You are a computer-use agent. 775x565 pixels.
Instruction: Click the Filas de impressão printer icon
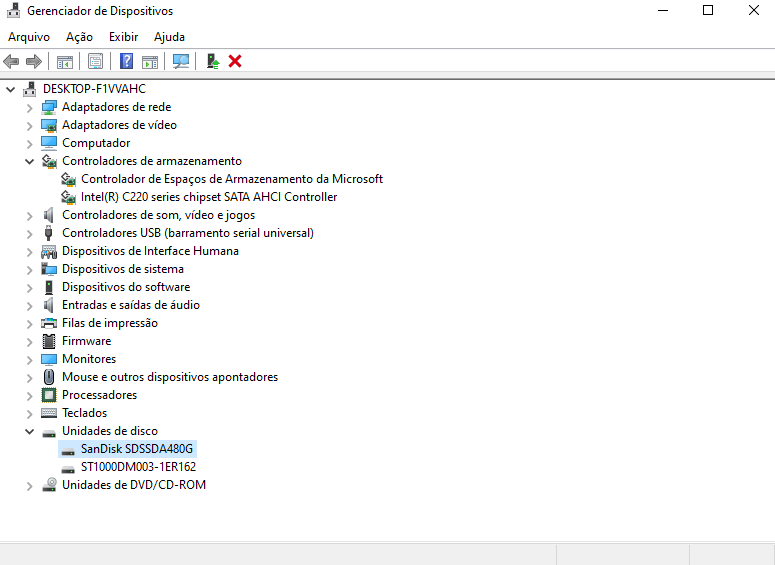point(49,323)
